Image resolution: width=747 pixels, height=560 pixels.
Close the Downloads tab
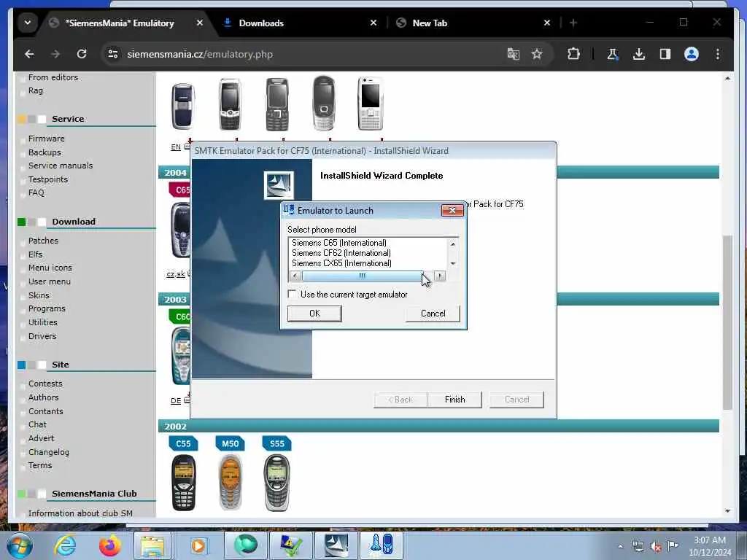click(373, 23)
